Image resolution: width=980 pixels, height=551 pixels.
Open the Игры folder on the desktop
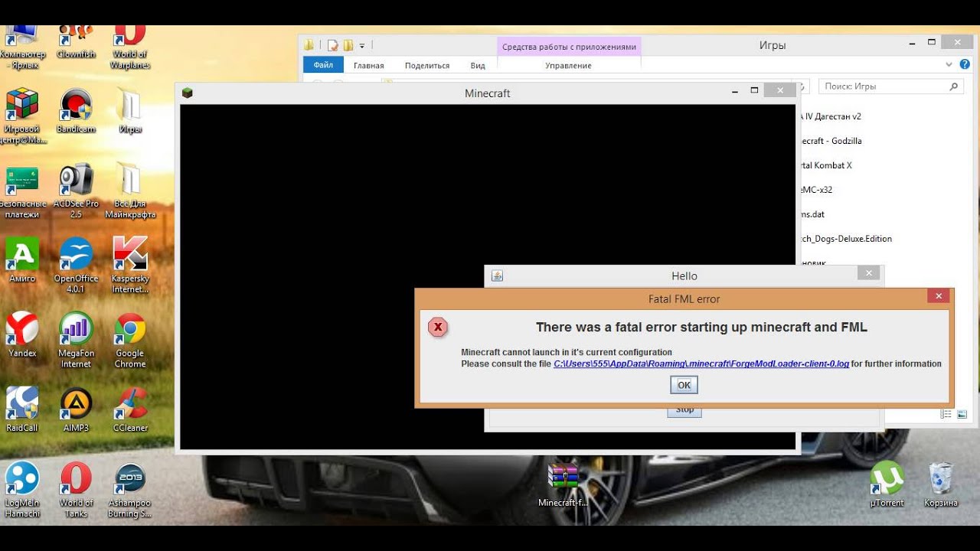point(129,111)
